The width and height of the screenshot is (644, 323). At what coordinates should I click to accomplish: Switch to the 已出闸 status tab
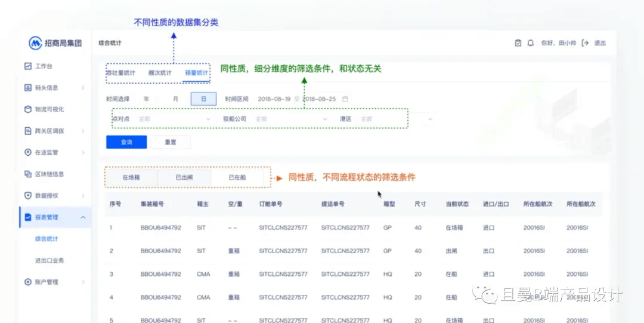point(184,178)
